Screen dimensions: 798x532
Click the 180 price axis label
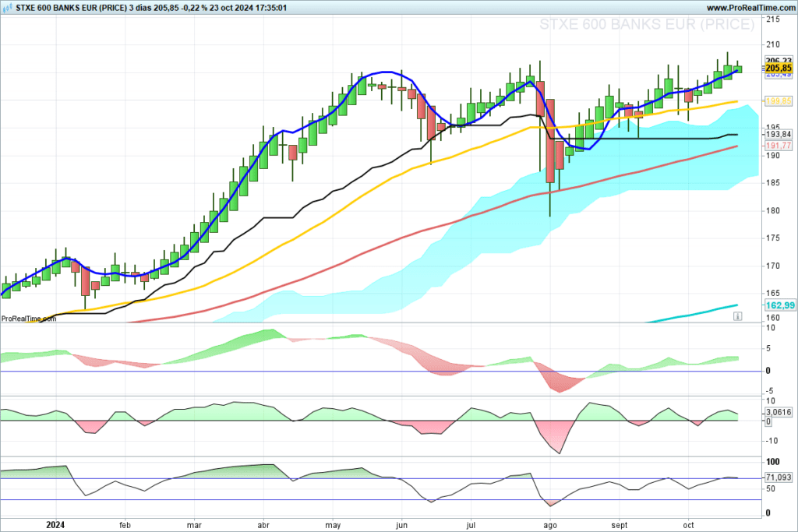[x=773, y=210]
